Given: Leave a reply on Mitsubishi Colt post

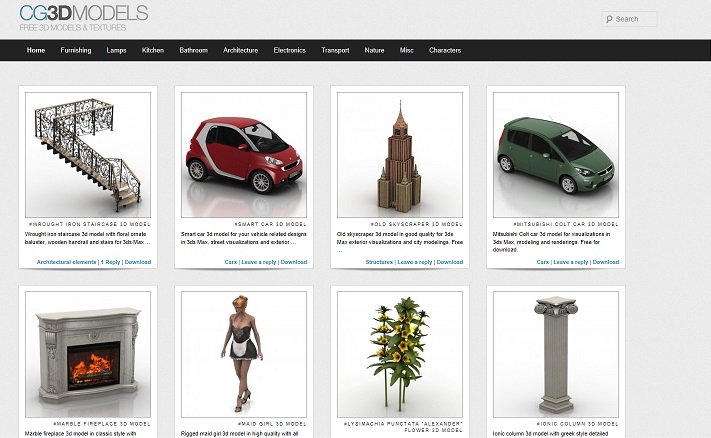Looking at the screenshot, I should pos(571,262).
